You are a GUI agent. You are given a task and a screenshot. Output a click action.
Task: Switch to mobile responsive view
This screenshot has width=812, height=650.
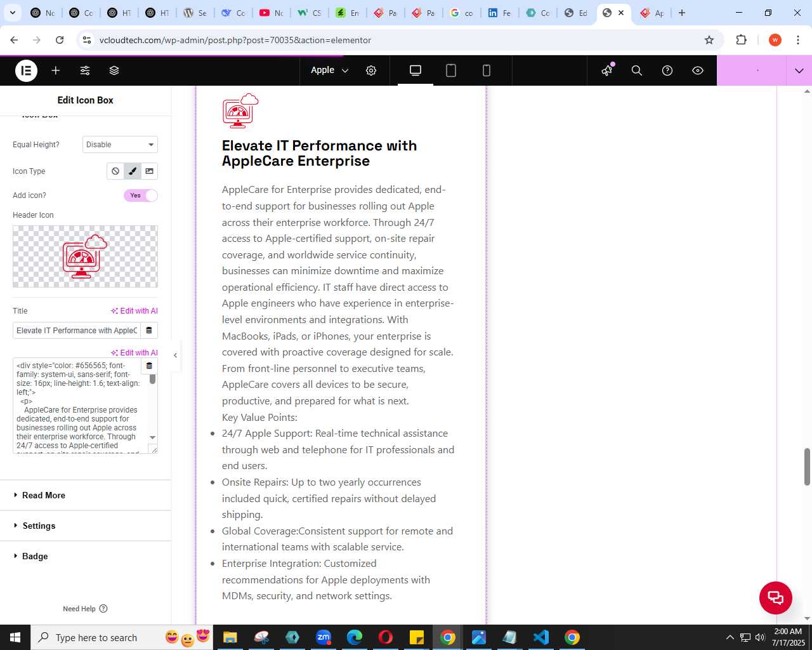[x=487, y=70]
